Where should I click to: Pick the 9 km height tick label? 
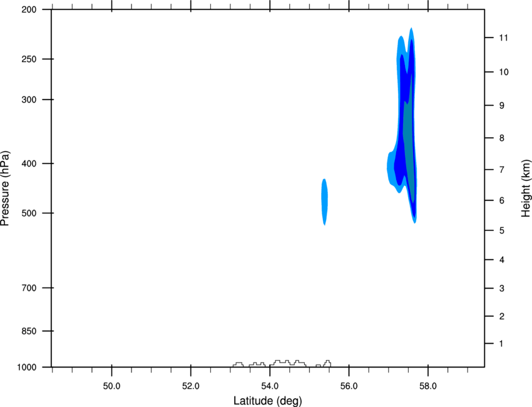click(502, 106)
